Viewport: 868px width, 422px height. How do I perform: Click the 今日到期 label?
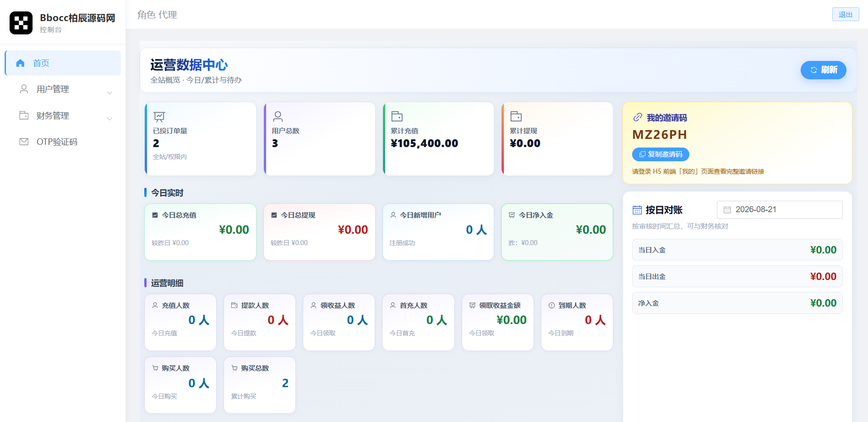pyautogui.click(x=561, y=333)
